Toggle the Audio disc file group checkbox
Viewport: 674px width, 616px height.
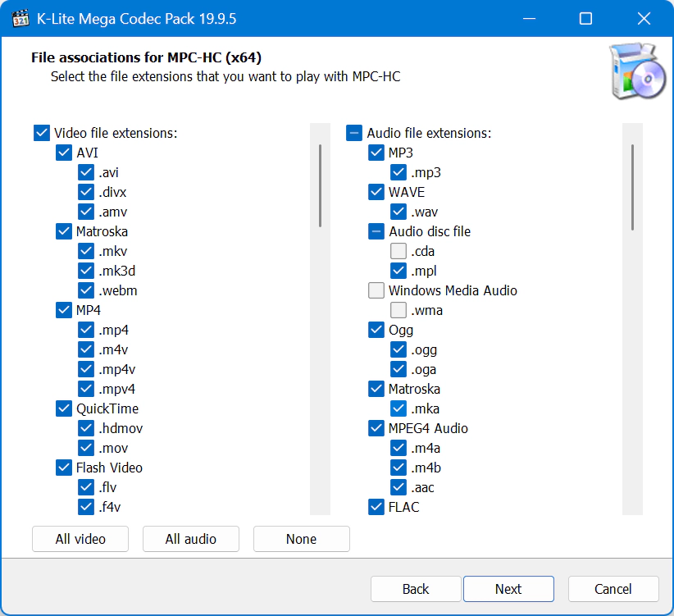[376, 231]
